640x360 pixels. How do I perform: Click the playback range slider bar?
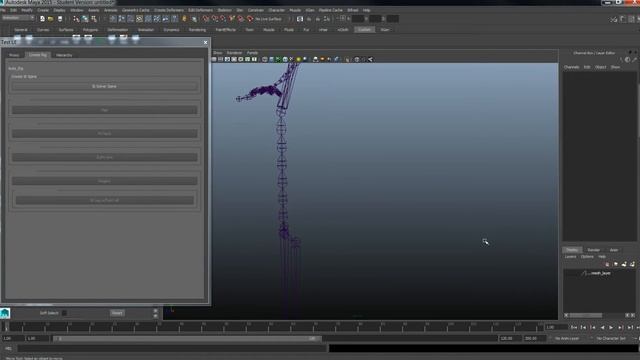[x=187, y=338]
